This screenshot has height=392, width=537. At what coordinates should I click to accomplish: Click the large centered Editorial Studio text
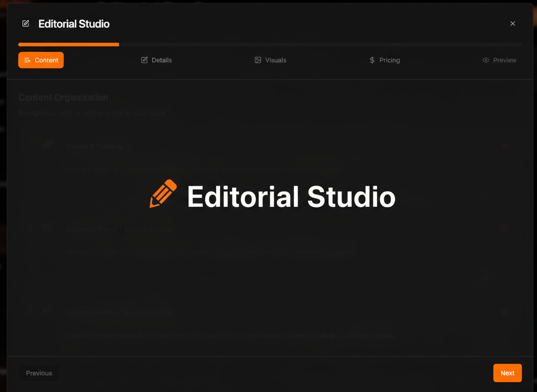tap(291, 196)
